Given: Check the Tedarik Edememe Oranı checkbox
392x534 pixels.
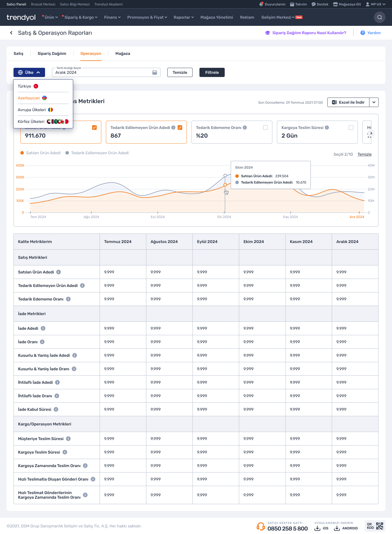Looking at the screenshot, I should pos(265,128).
